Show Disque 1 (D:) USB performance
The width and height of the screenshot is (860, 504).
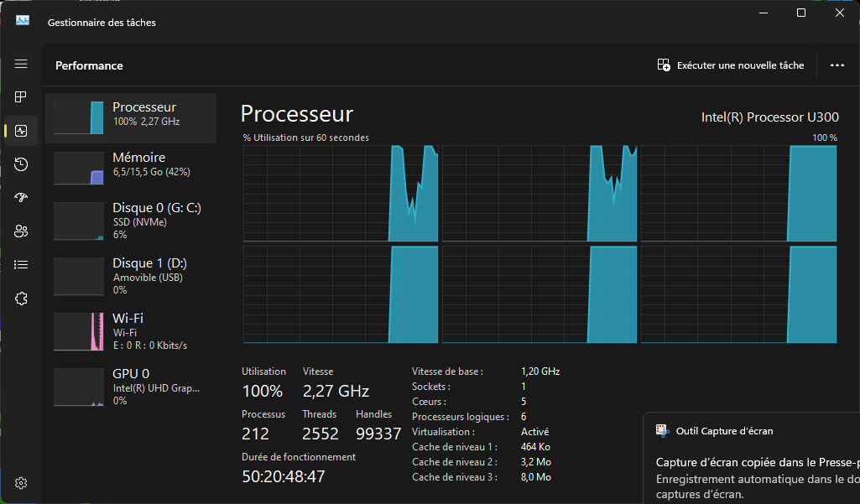coord(131,276)
